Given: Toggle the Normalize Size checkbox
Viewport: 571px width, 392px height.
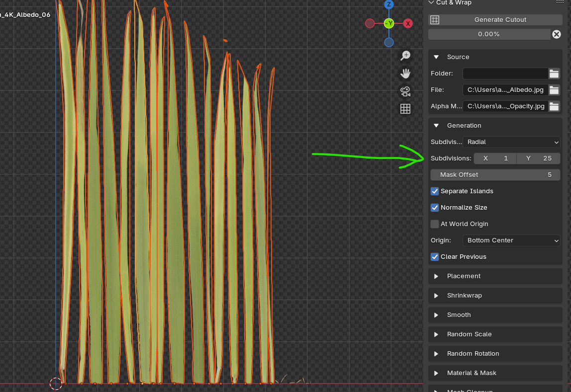Looking at the screenshot, I should click(434, 208).
